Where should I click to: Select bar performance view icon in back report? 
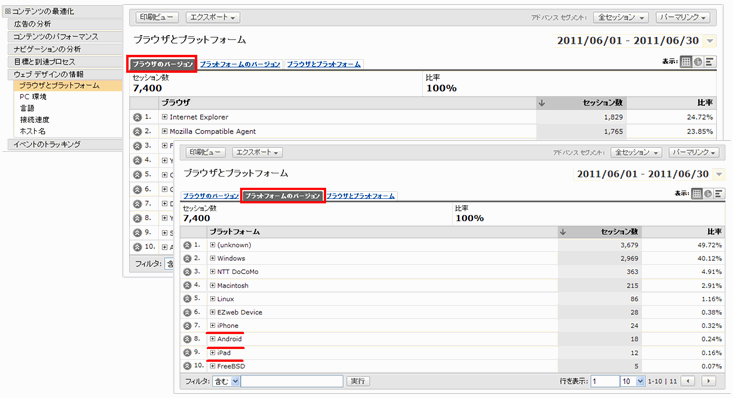[x=710, y=62]
